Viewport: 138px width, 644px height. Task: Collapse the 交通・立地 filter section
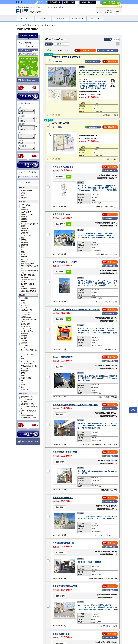[28, 187]
